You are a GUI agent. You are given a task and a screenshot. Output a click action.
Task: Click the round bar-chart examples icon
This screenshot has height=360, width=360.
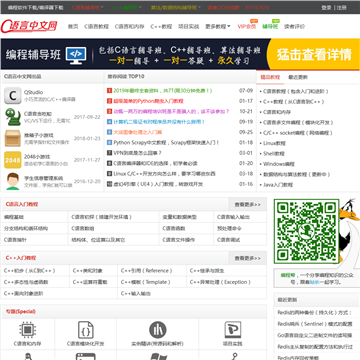coord(157,330)
